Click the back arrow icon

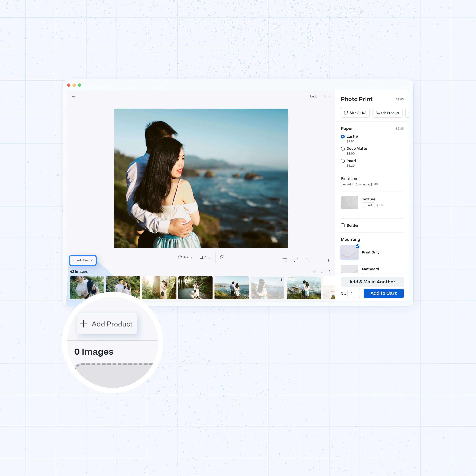74,96
